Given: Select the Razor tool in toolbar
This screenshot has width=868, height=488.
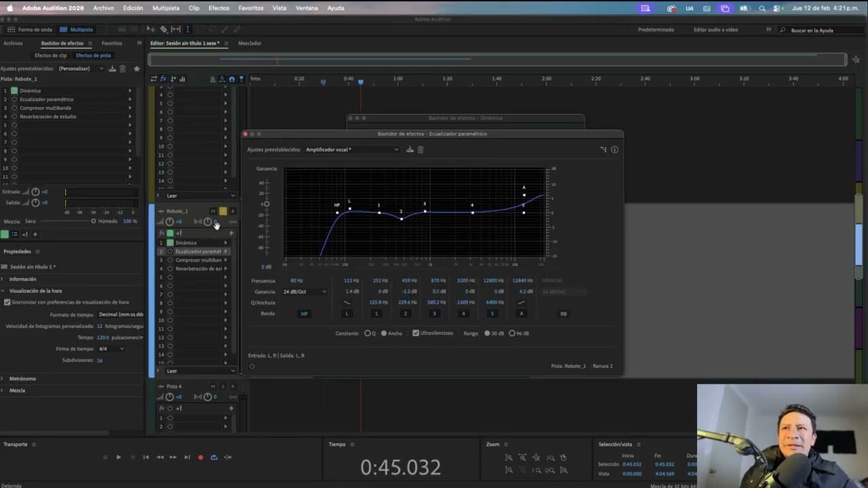Looking at the screenshot, I should (163, 30).
